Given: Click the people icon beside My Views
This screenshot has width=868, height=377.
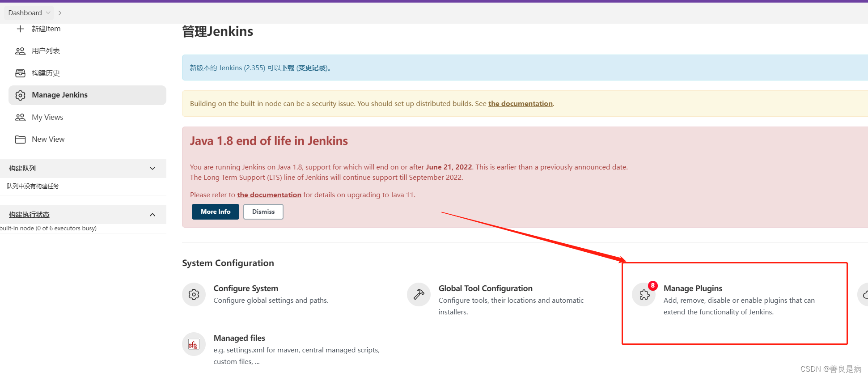Looking at the screenshot, I should click(20, 118).
